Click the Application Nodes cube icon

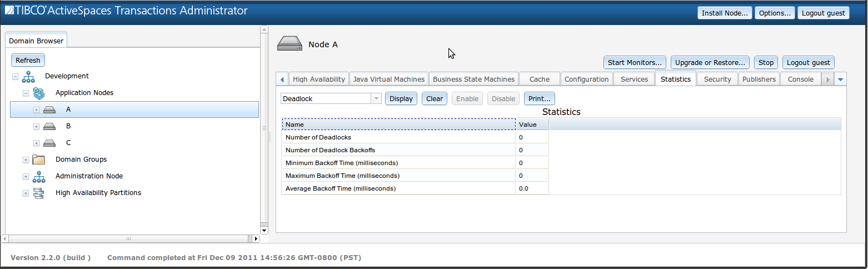tap(38, 93)
